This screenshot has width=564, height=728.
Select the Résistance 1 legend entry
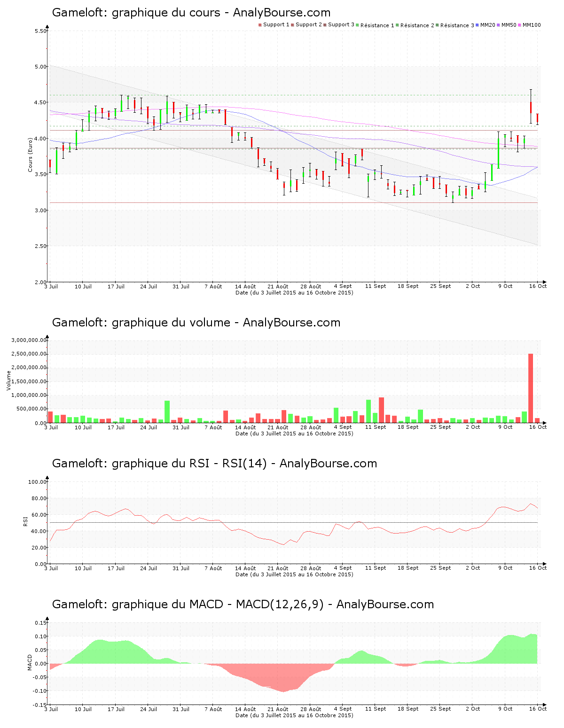click(376, 25)
